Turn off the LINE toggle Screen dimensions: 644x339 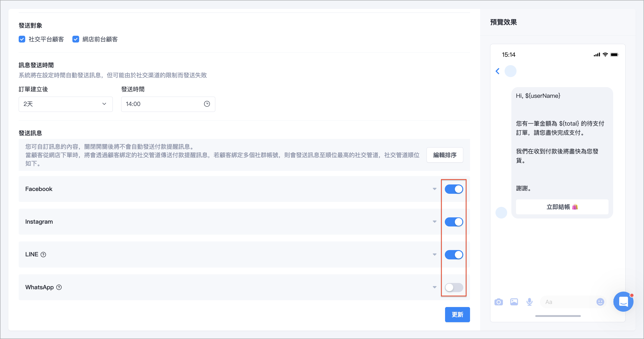coord(454,255)
